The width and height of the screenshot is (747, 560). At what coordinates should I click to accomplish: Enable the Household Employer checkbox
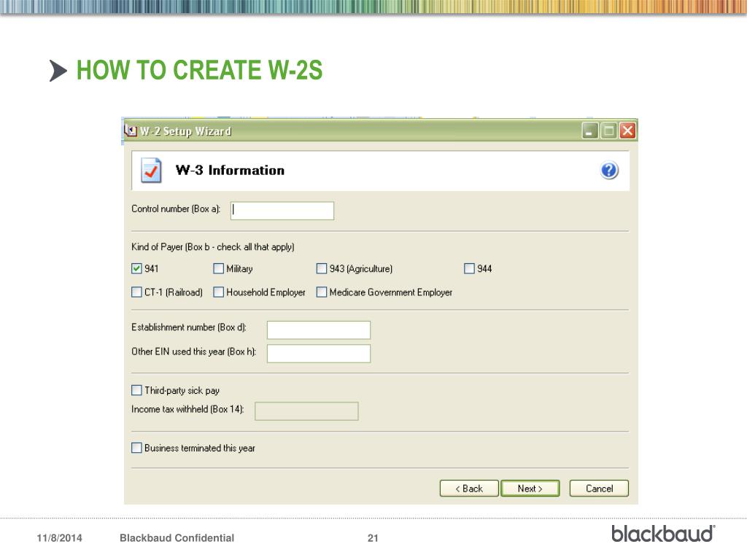219,292
